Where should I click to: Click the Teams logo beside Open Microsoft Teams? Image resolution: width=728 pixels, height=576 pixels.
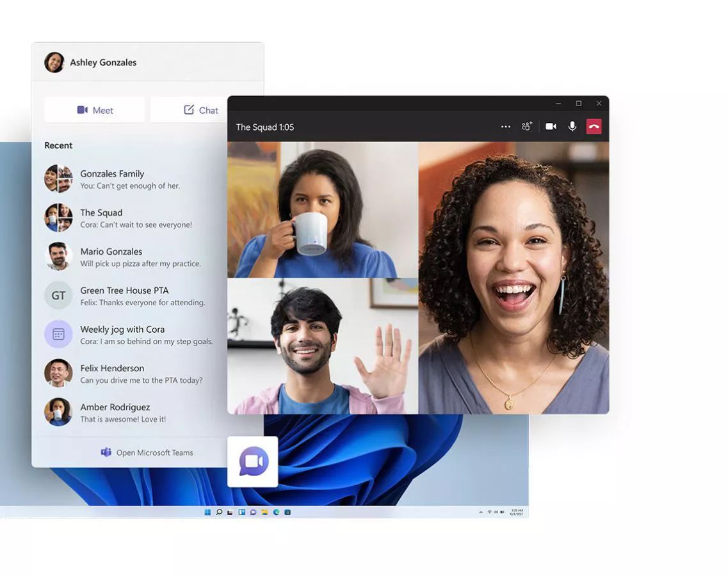click(x=106, y=452)
